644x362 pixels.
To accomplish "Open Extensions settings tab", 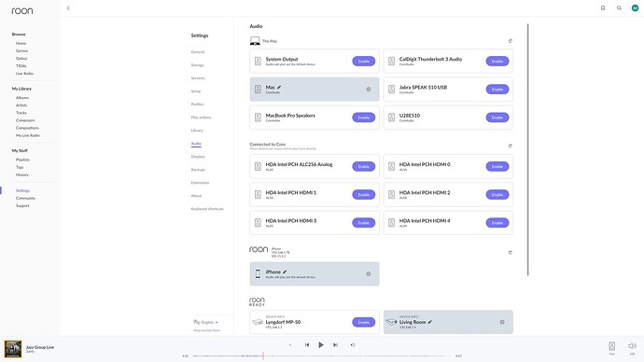I will click(200, 183).
